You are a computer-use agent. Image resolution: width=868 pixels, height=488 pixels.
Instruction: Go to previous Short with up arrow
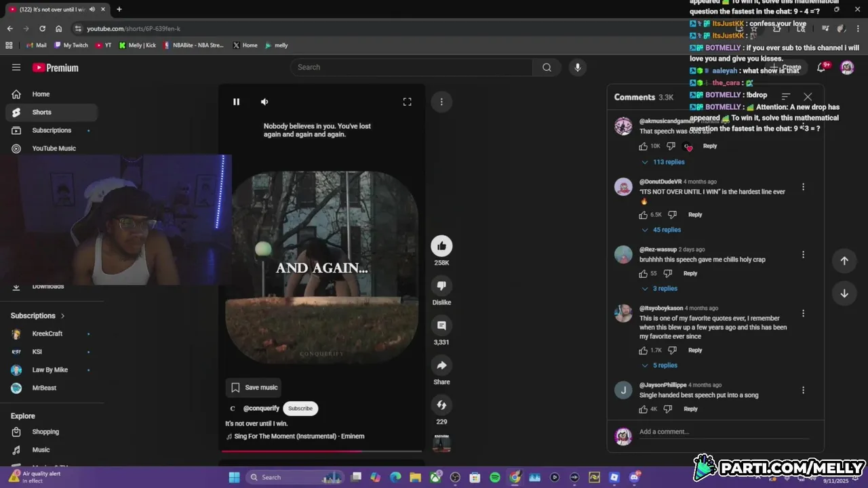click(844, 261)
